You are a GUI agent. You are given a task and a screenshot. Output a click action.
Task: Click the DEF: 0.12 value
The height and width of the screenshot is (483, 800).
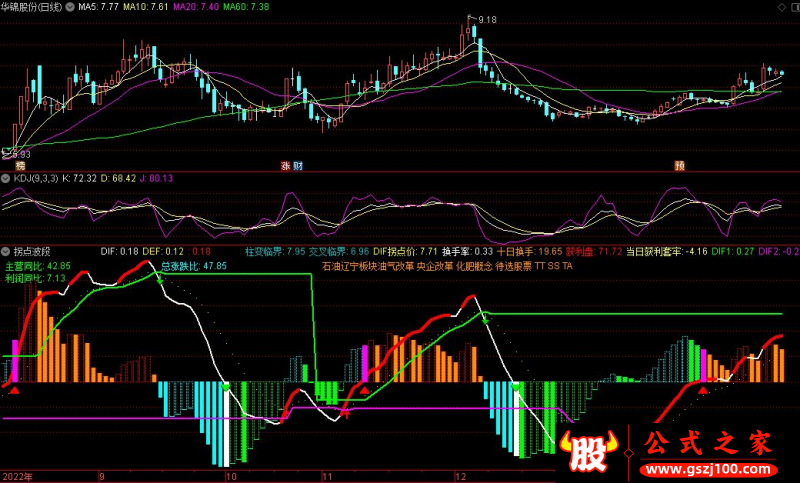click(163, 251)
